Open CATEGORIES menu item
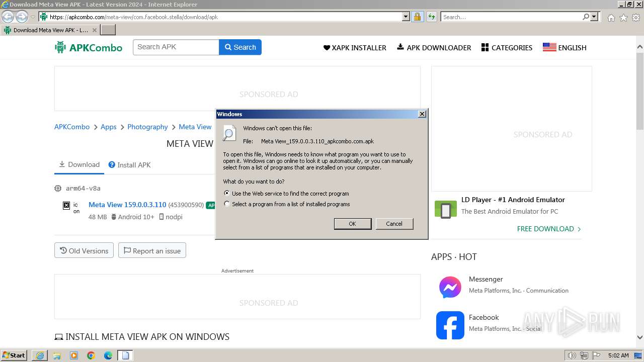Image resolution: width=644 pixels, height=362 pixels. tap(507, 48)
